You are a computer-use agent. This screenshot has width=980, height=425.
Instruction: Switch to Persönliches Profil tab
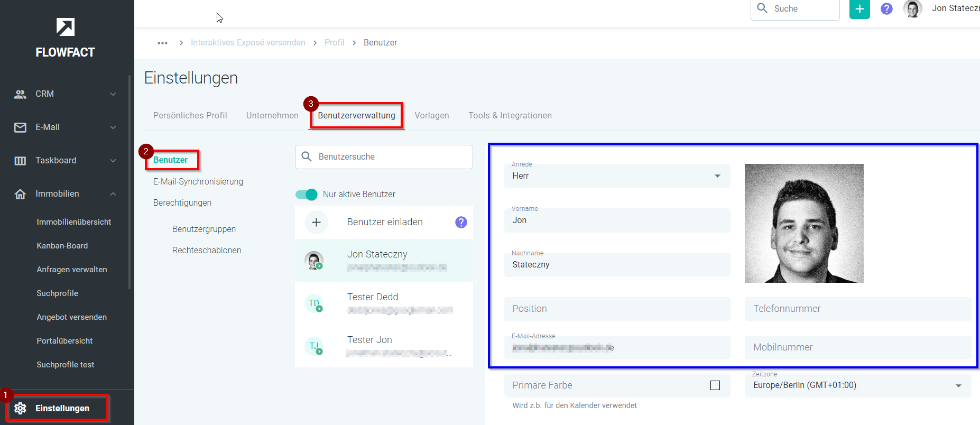[190, 115]
